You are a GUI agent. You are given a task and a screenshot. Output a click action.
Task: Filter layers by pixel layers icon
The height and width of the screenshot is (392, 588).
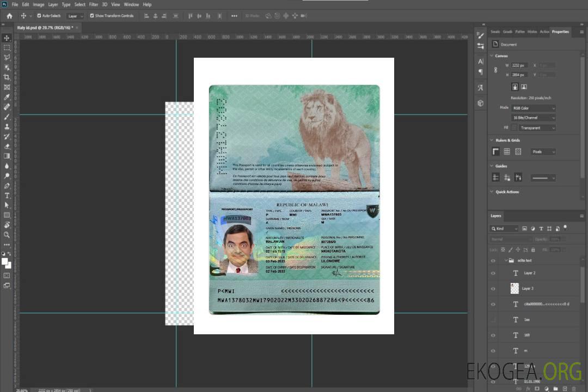coord(525,229)
